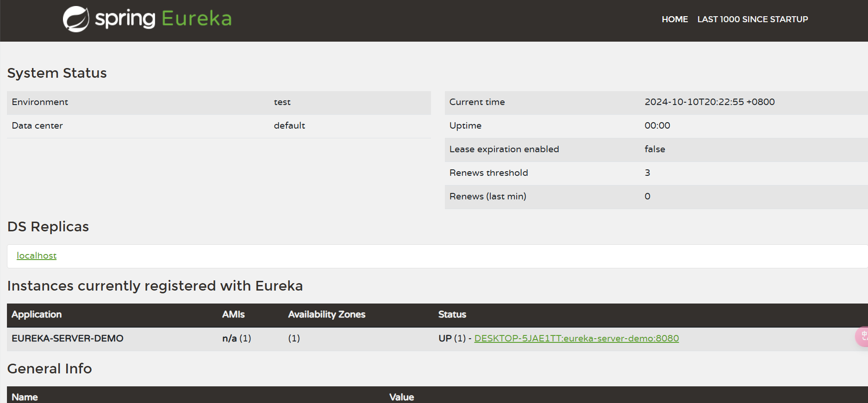Select the Environment label cell
The height and width of the screenshot is (403, 868).
(x=40, y=102)
